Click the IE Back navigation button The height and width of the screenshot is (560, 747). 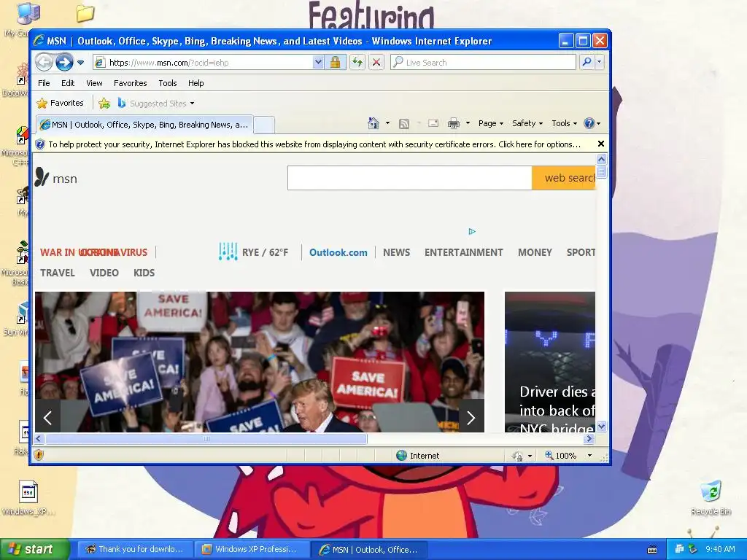tap(44, 62)
